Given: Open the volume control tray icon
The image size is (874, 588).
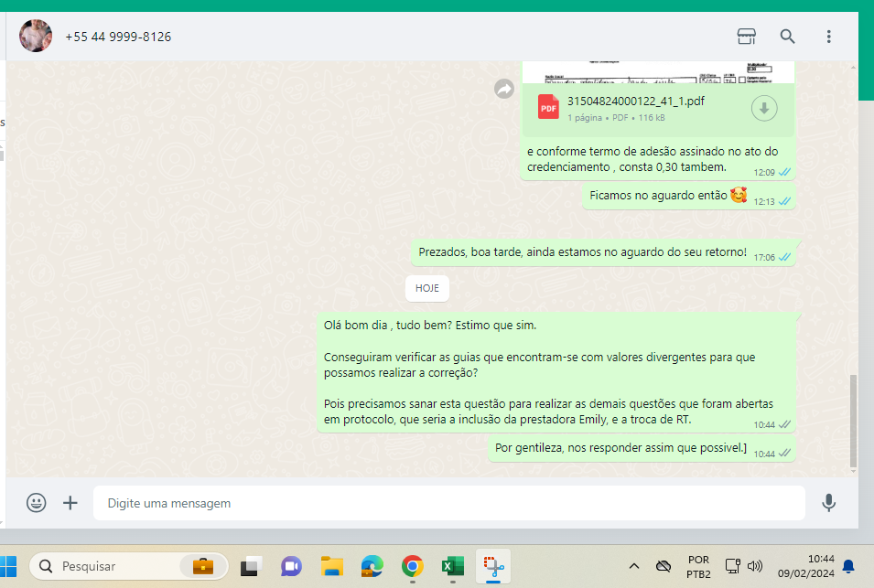Looking at the screenshot, I should 755,566.
